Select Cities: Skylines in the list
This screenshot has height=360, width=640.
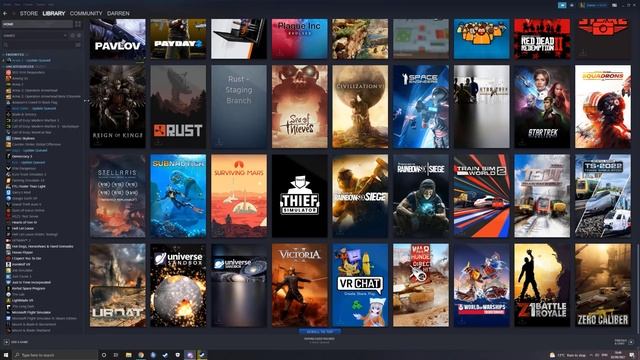23,138
